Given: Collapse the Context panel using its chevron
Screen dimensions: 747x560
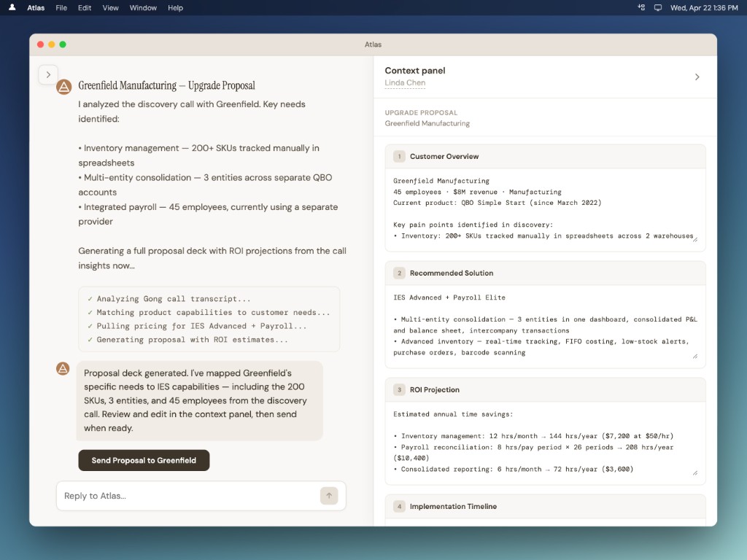Looking at the screenshot, I should (x=697, y=77).
